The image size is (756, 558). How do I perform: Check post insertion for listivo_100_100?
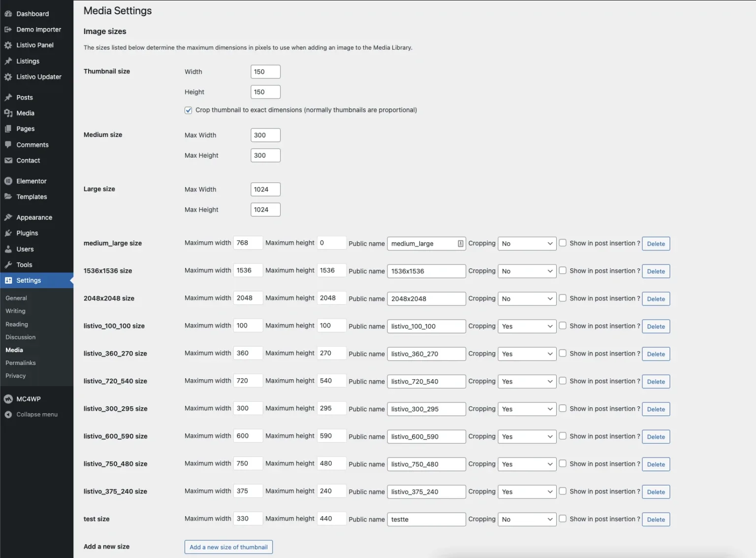point(563,326)
